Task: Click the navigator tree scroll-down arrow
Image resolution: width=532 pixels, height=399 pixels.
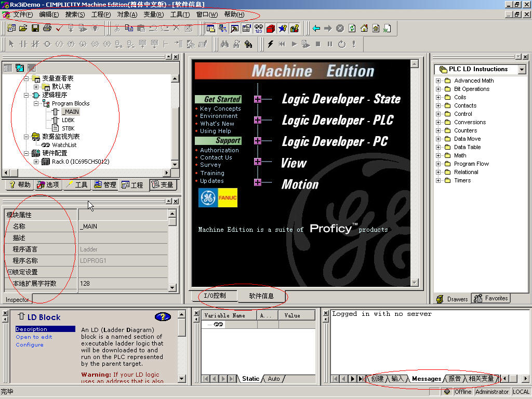Action: (x=175, y=165)
